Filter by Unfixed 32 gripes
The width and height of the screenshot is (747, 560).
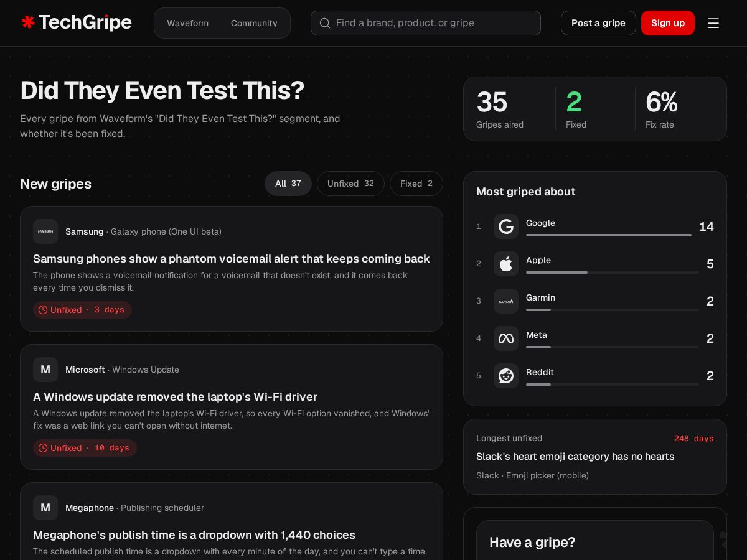click(x=350, y=184)
